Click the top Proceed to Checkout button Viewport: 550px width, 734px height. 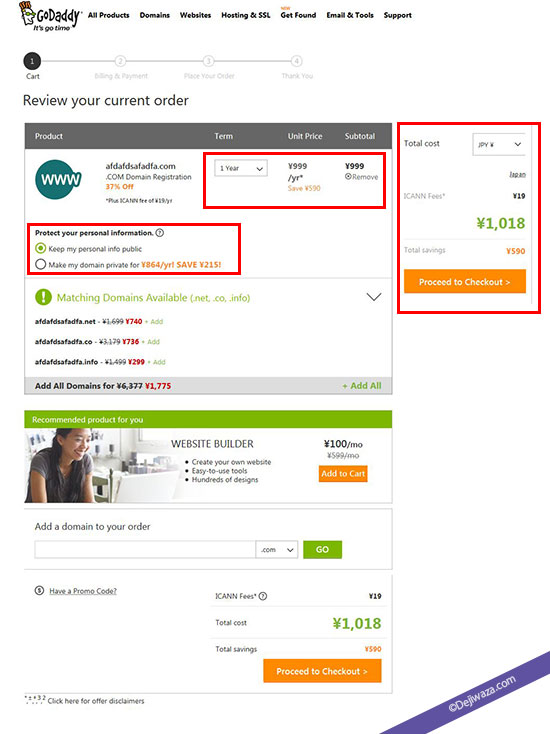[x=465, y=281]
